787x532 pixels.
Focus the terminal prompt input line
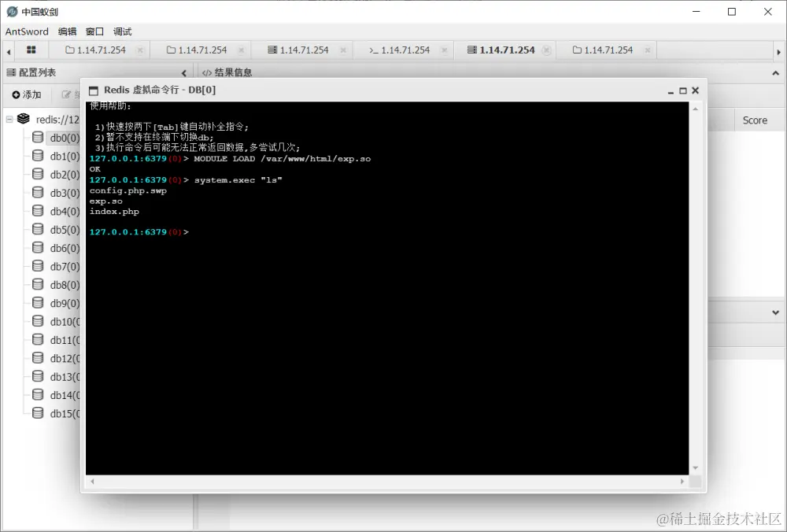[x=387, y=232]
